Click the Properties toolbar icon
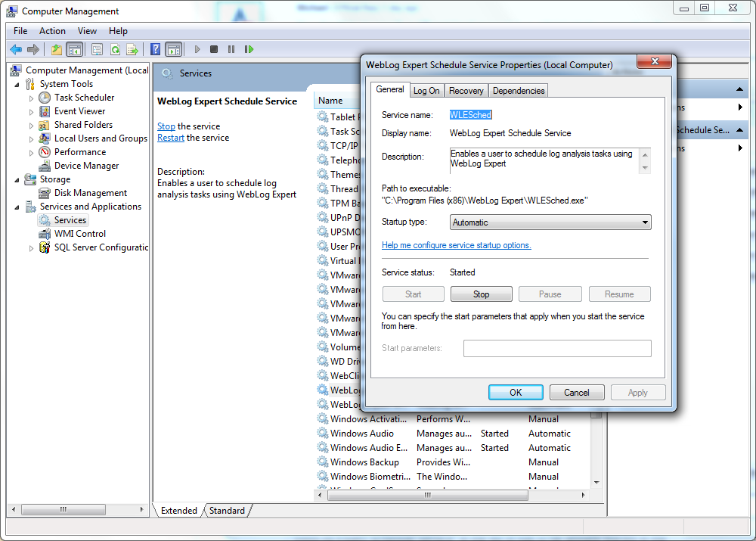The height and width of the screenshot is (541, 756). click(97, 49)
